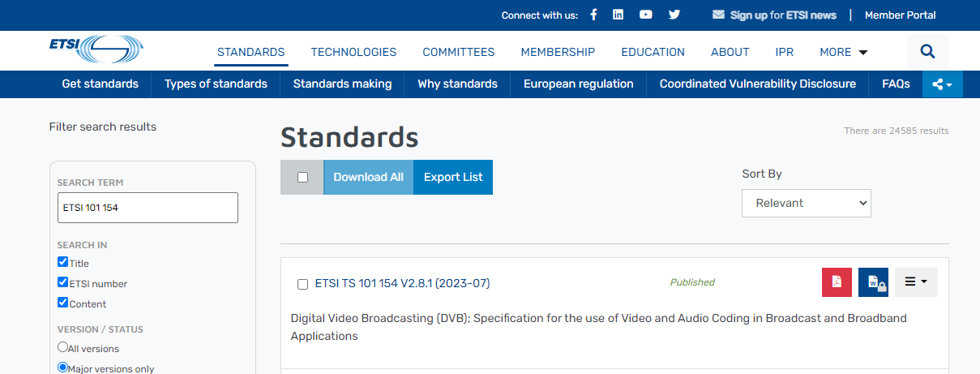Open ETSI Facebook page icon
980x374 pixels.
coord(593,15)
